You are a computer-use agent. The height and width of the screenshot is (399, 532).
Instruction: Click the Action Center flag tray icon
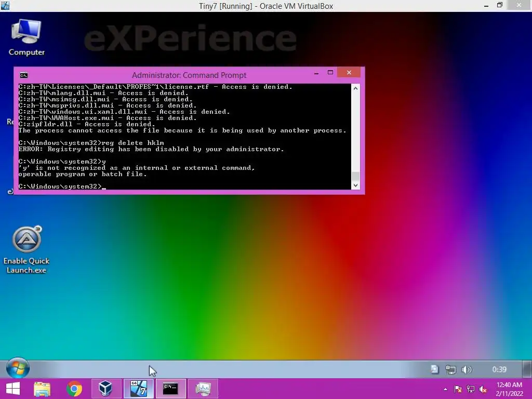pos(458,389)
